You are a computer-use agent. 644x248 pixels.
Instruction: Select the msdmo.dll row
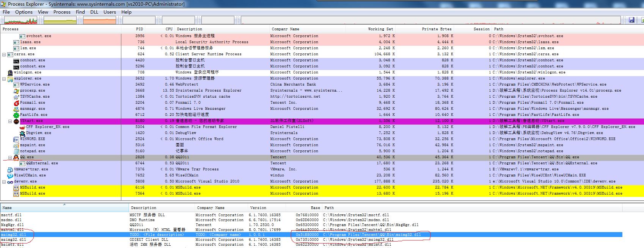coord(311,220)
